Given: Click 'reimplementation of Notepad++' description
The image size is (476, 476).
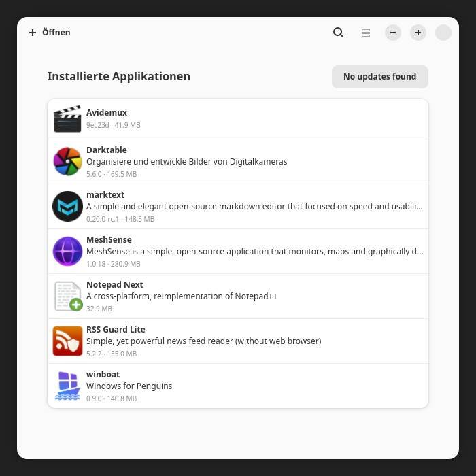Looking at the screenshot, I should [x=182, y=296].
